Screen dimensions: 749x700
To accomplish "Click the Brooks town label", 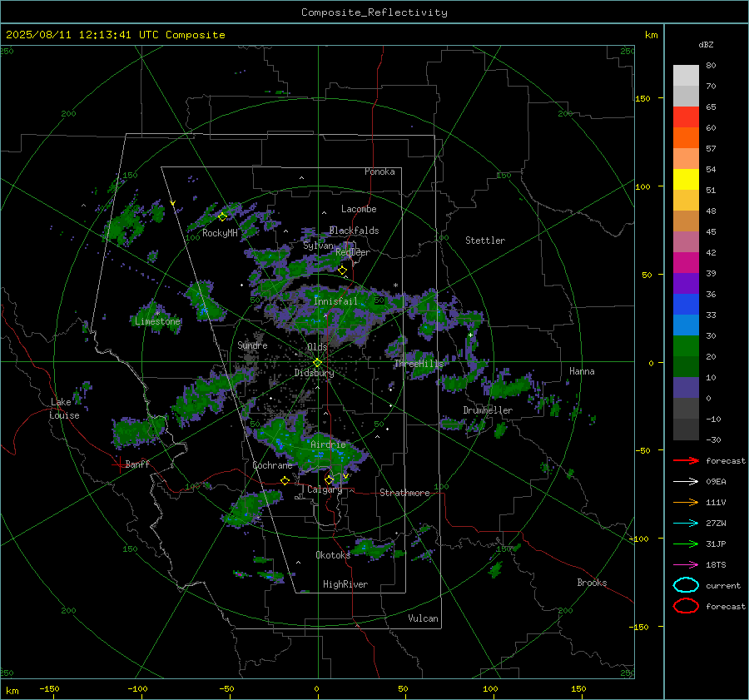I will 592,583.
